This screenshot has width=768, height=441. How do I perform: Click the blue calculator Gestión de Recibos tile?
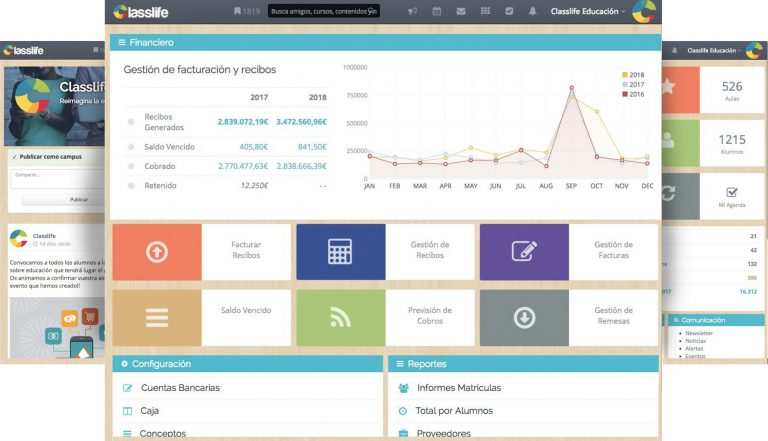pyautogui.click(x=340, y=252)
